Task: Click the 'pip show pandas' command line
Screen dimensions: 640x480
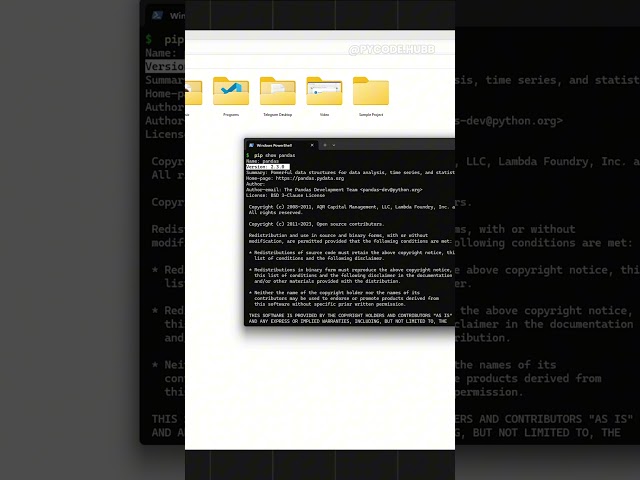Action: [270, 156]
